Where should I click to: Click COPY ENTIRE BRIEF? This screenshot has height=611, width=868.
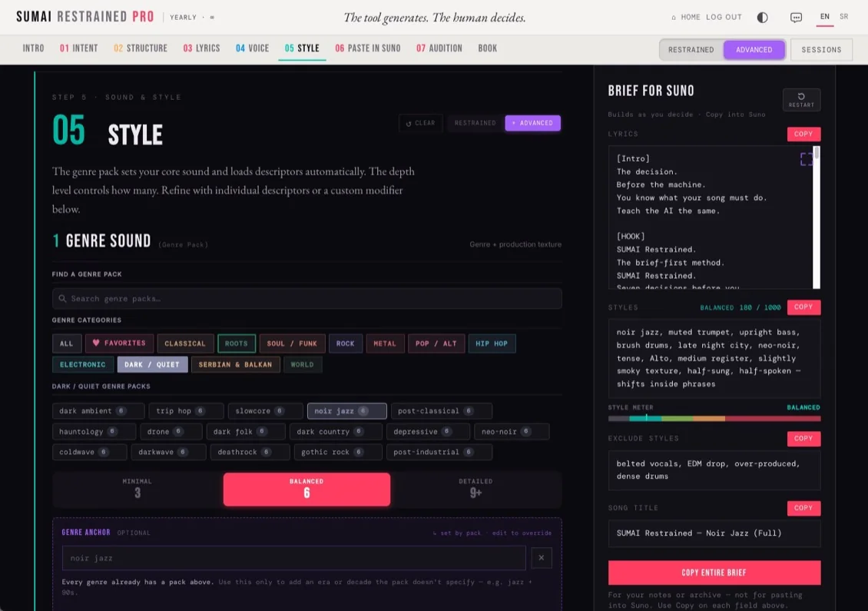pyautogui.click(x=714, y=573)
